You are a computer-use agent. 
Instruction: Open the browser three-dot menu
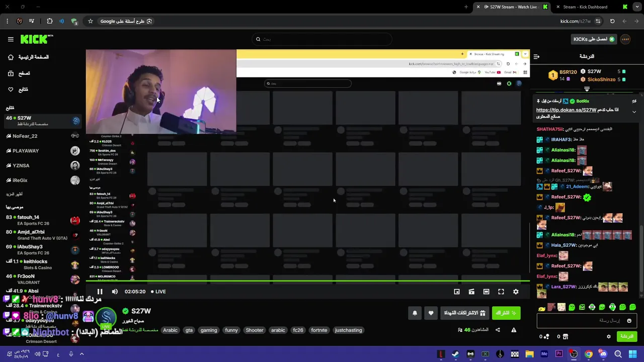tap(7, 21)
